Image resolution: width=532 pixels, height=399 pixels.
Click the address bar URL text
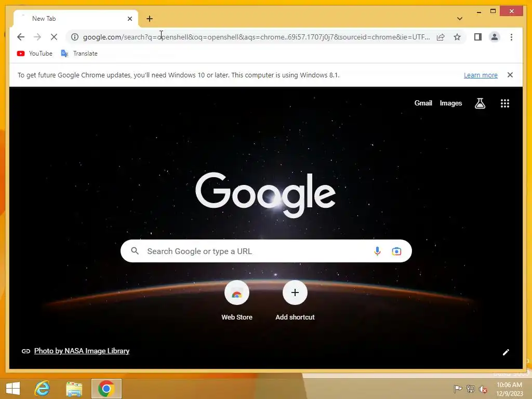click(x=257, y=37)
